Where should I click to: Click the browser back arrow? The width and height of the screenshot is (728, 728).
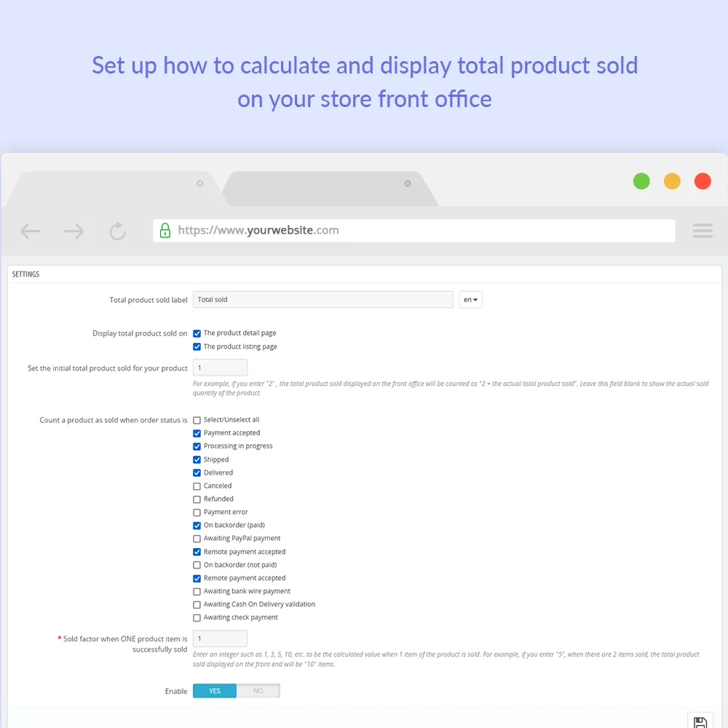[x=30, y=232]
